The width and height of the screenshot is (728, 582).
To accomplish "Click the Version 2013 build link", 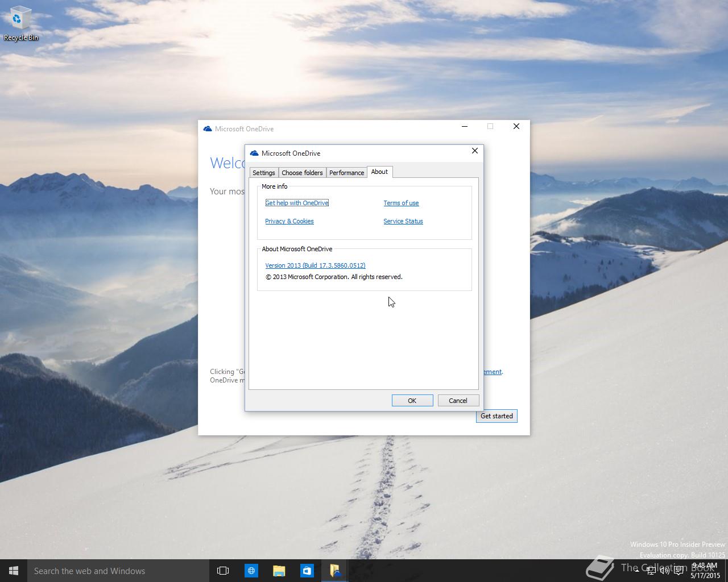I will (315, 265).
